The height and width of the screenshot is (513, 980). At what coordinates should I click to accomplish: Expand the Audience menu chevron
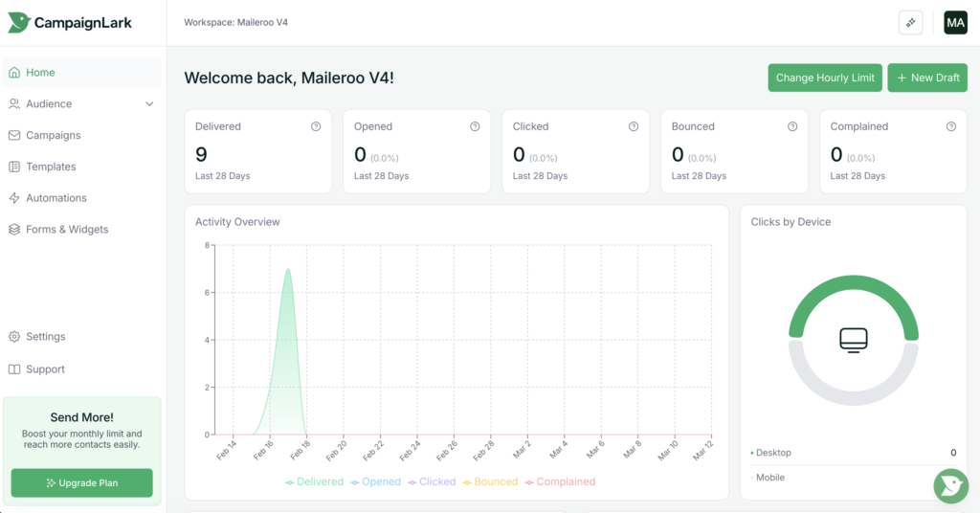[x=149, y=104]
